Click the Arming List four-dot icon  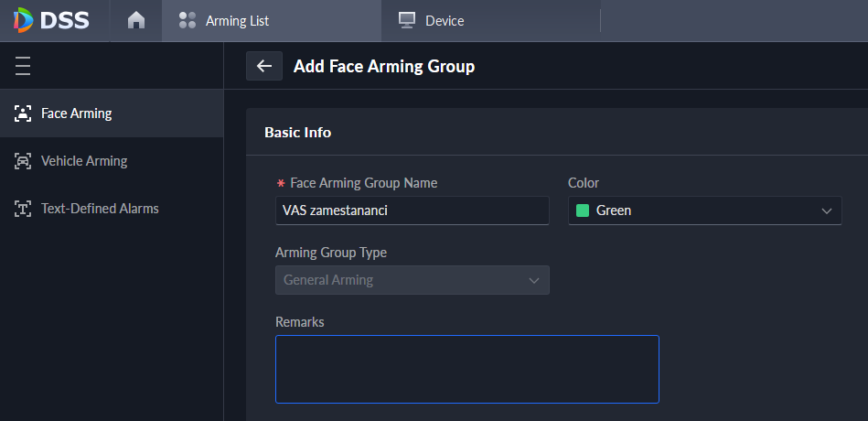pyautogui.click(x=188, y=20)
